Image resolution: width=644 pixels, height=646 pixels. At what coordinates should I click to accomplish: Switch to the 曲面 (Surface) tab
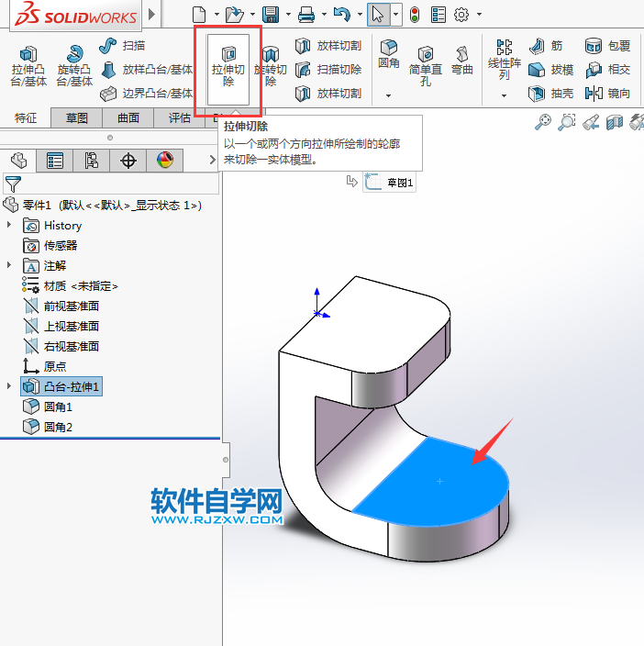(128, 118)
